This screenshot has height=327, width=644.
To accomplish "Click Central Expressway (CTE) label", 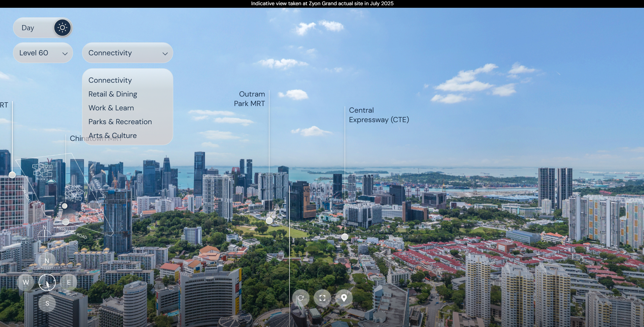I will (379, 115).
